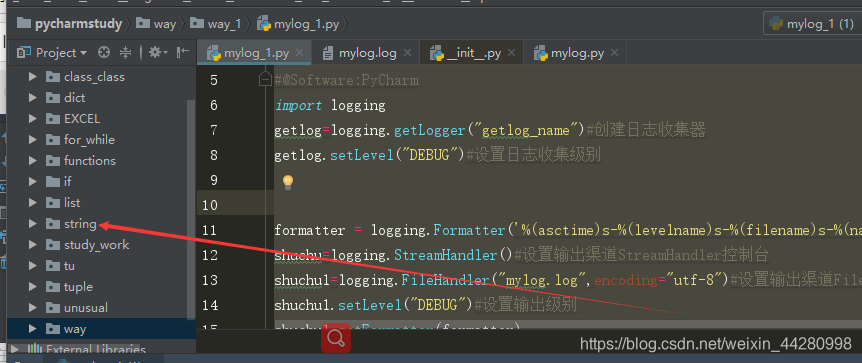This screenshot has height=363, width=862.
Task: Click the "formatter" variable on line 11
Action: coord(310,230)
